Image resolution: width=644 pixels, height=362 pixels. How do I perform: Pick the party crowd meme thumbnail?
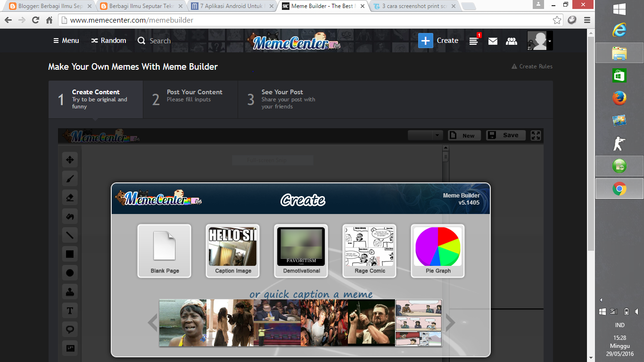324,323
